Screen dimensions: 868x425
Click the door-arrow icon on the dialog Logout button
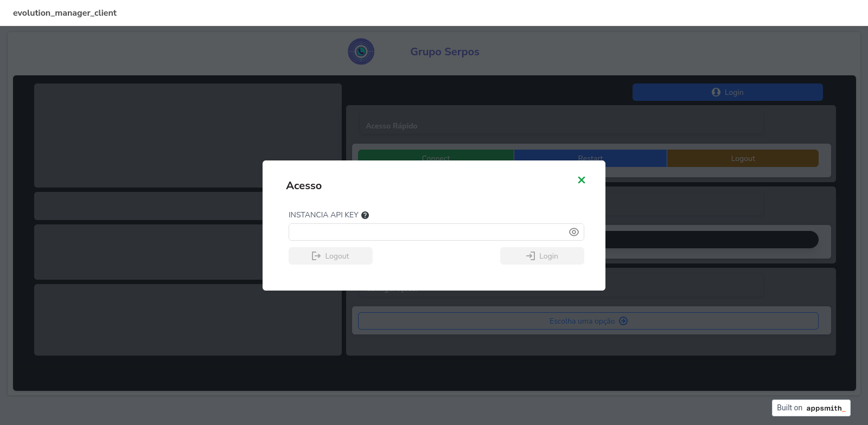point(316,256)
